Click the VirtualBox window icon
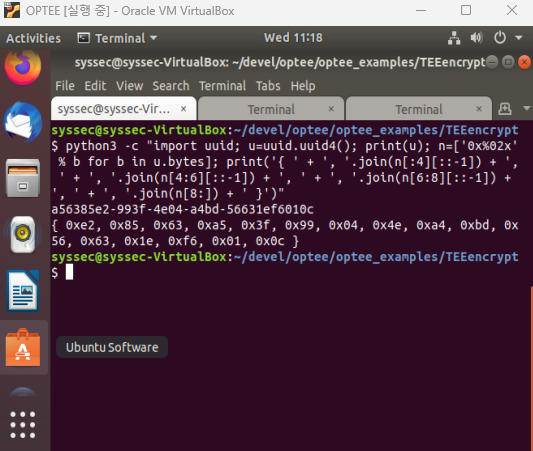This screenshot has height=451, width=533. (x=12, y=10)
